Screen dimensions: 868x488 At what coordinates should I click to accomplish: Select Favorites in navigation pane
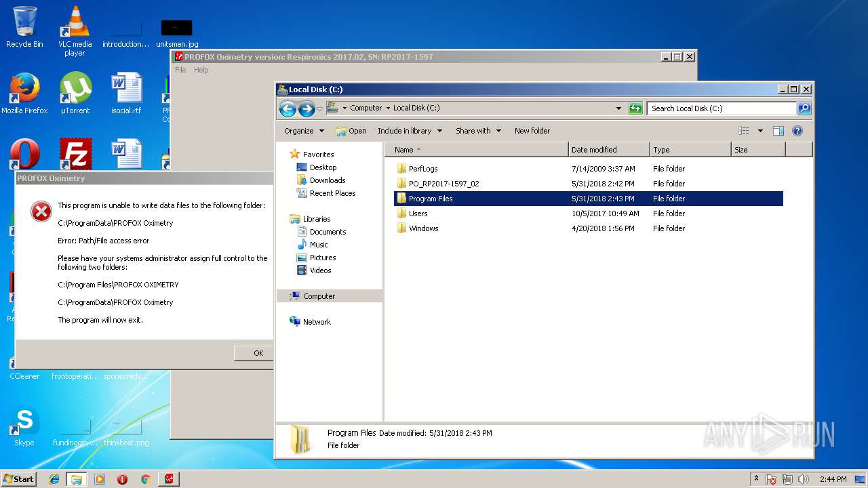pos(311,155)
